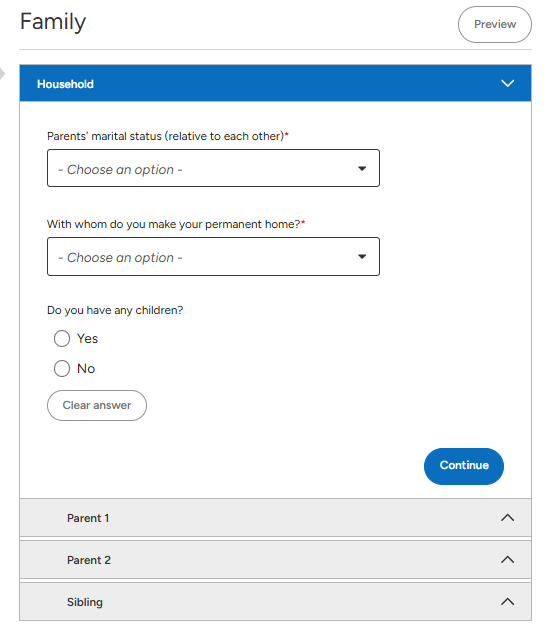This screenshot has height=637, width=559.
Task: Click the No label text
Action: [x=86, y=368]
